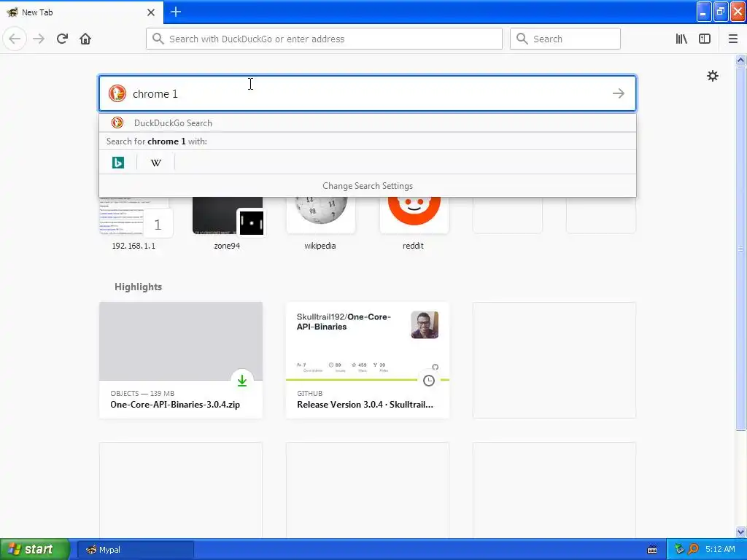Open the hamburger application menu
This screenshot has width=747, height=560.
click(732, 39)
